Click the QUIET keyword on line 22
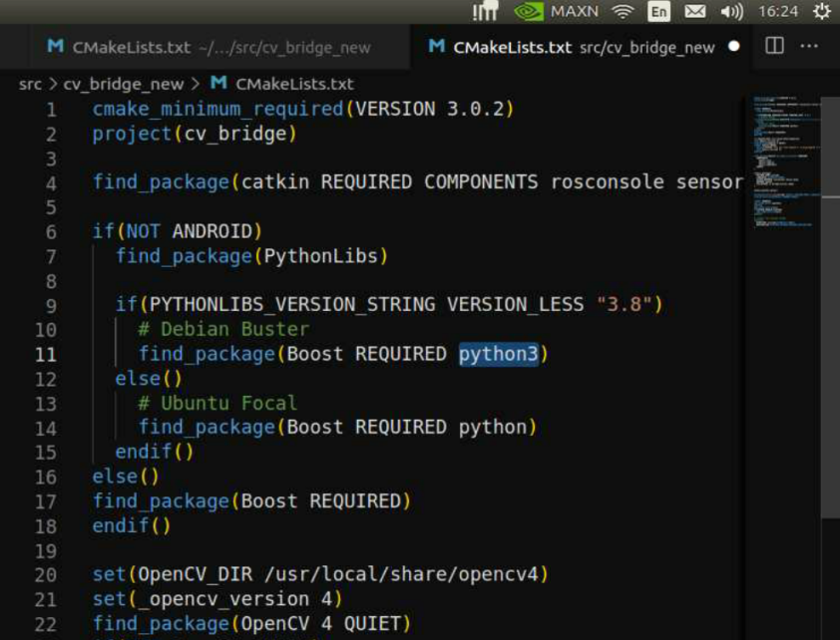Image resolution: width=840 pixels, height=640 pixels. point(372,624)
